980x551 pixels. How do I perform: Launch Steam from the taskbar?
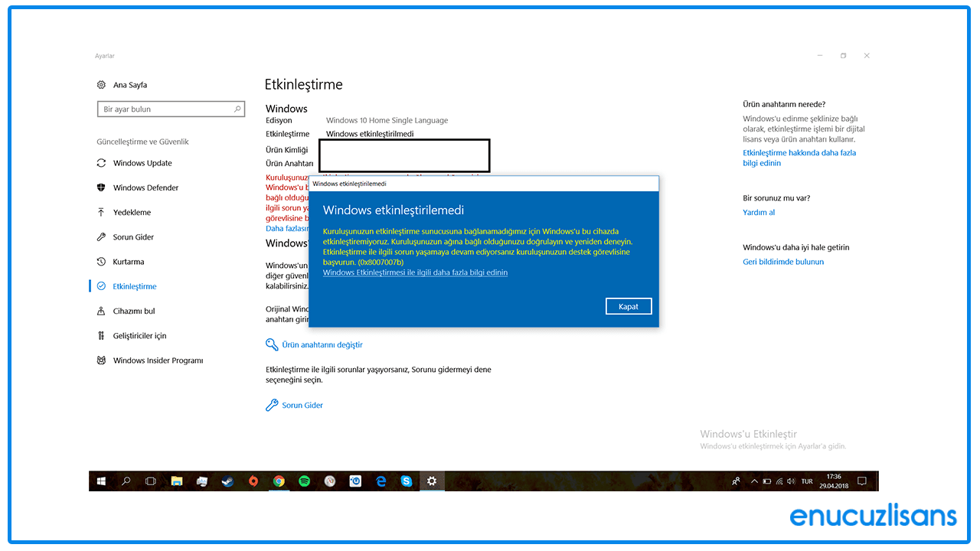point(227,481)
